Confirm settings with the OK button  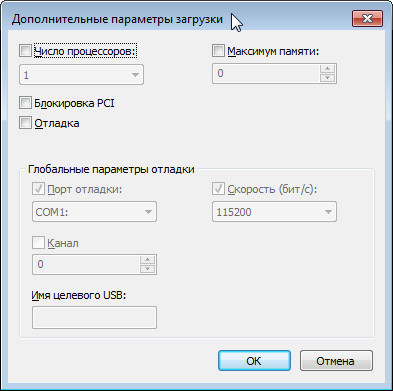[254, 361]
